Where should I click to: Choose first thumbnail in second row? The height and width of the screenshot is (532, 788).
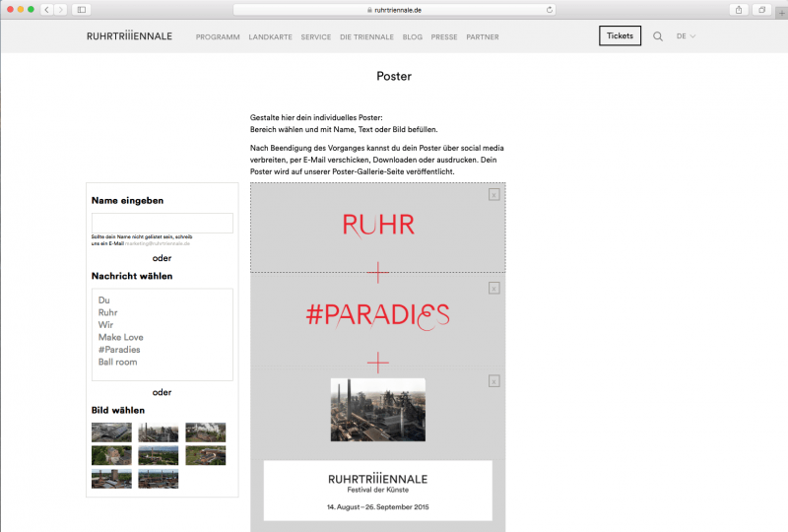coord(111,455)
